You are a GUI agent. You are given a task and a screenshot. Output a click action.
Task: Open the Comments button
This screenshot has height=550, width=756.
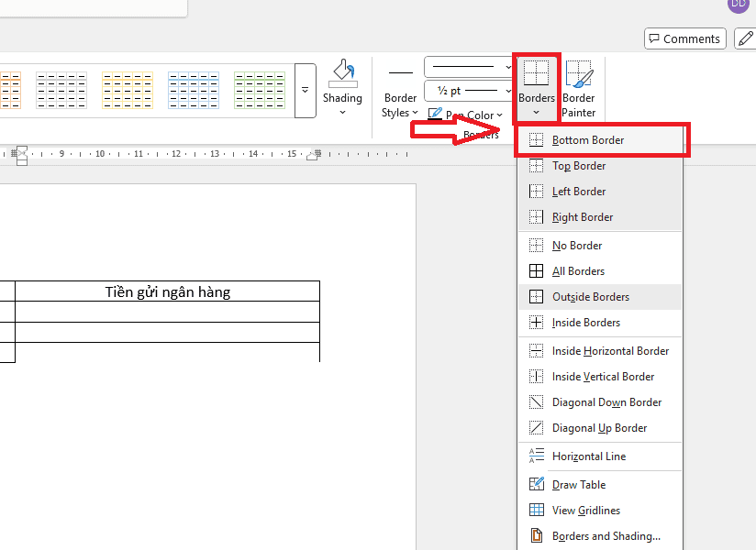click(684, 38)
